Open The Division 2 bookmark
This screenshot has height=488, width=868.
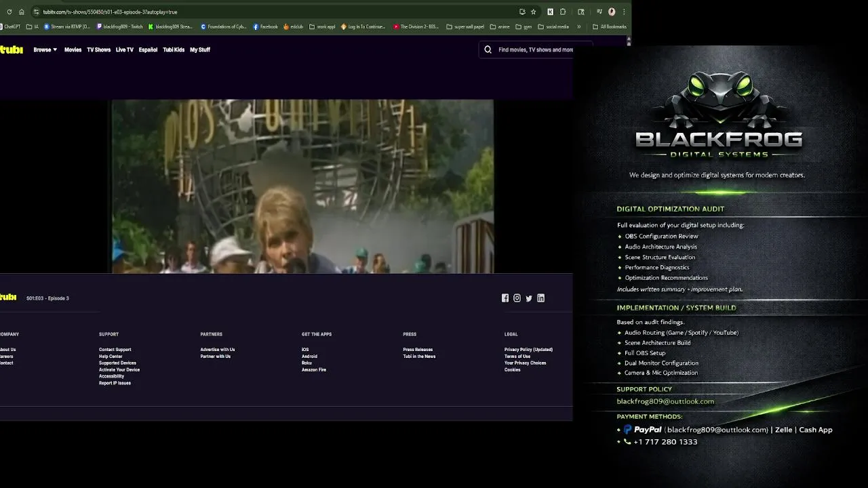416,26
